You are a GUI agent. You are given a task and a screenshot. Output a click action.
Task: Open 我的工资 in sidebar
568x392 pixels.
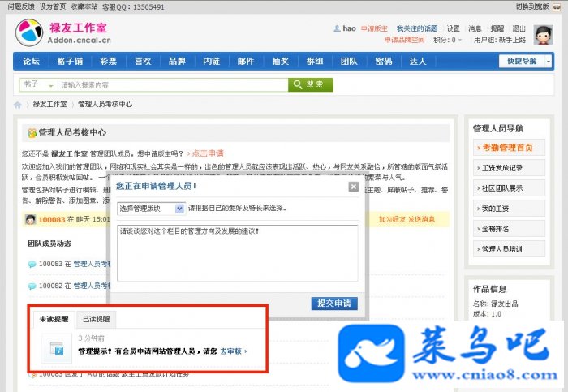(x=509, y=209)
